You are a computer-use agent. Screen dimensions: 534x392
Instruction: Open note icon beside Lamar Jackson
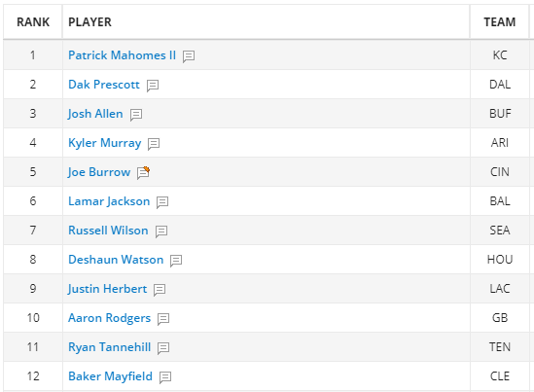tap(162, 202)
